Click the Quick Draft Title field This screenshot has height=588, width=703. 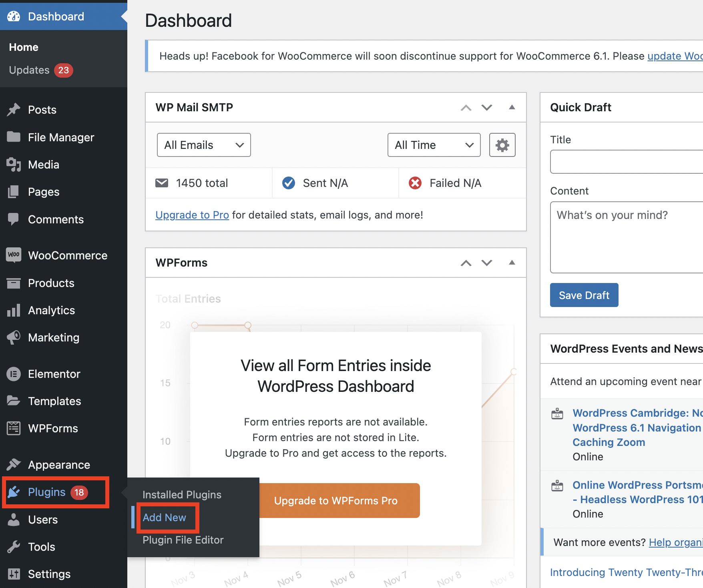[x=627, y=162]
